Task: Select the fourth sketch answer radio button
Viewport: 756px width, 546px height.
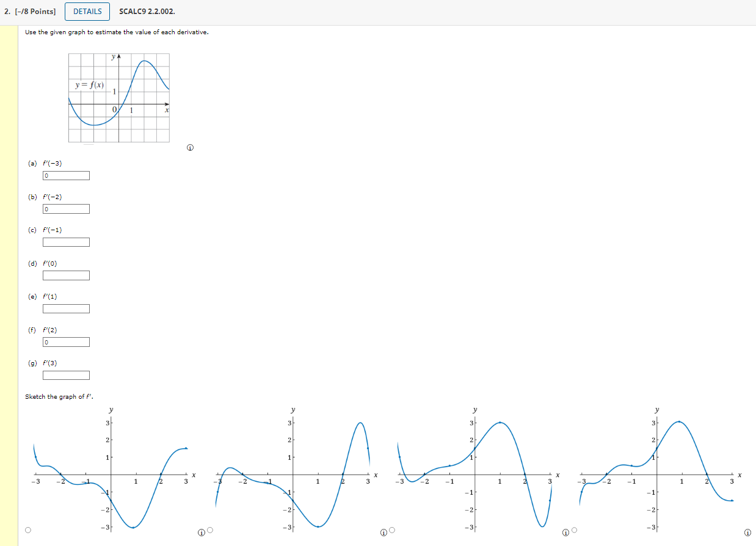Action: click(x=573, y=530)
